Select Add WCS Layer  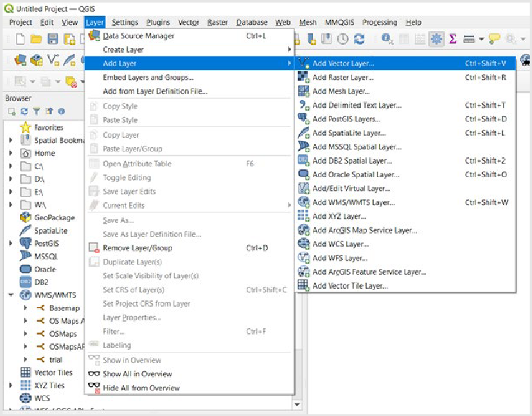pos(406,244)
